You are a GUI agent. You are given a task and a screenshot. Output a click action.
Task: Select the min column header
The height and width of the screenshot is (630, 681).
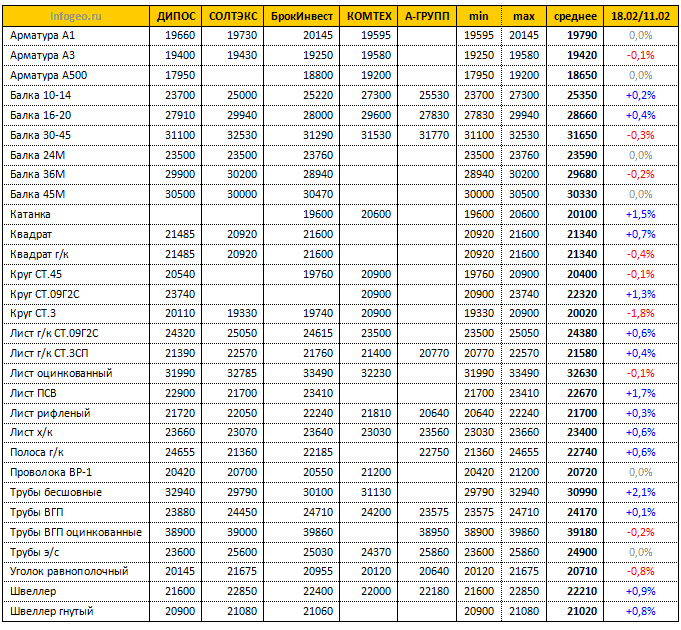point(479,16)
